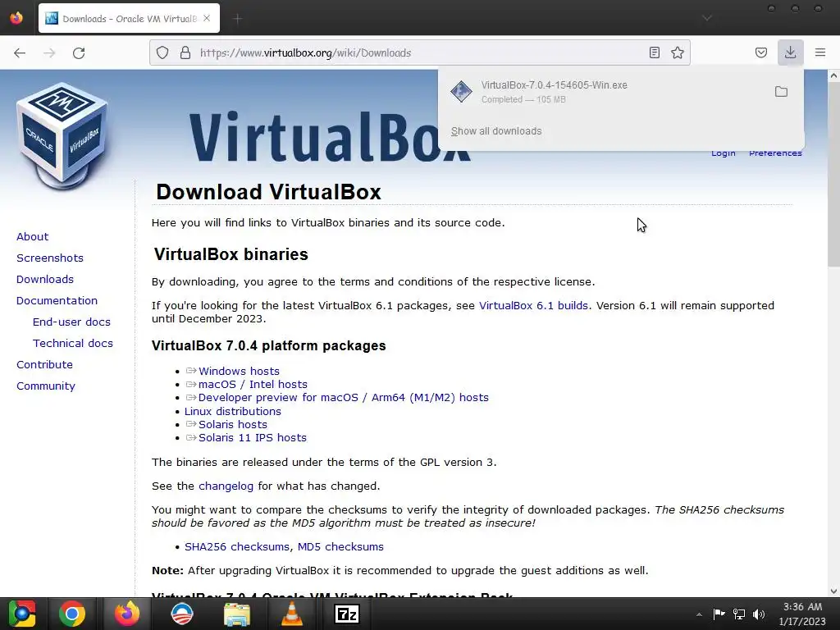Viewport: 840px width, 630px height.
Task: Open a new tab with the plus button
Action: click(x=238, y=19)
